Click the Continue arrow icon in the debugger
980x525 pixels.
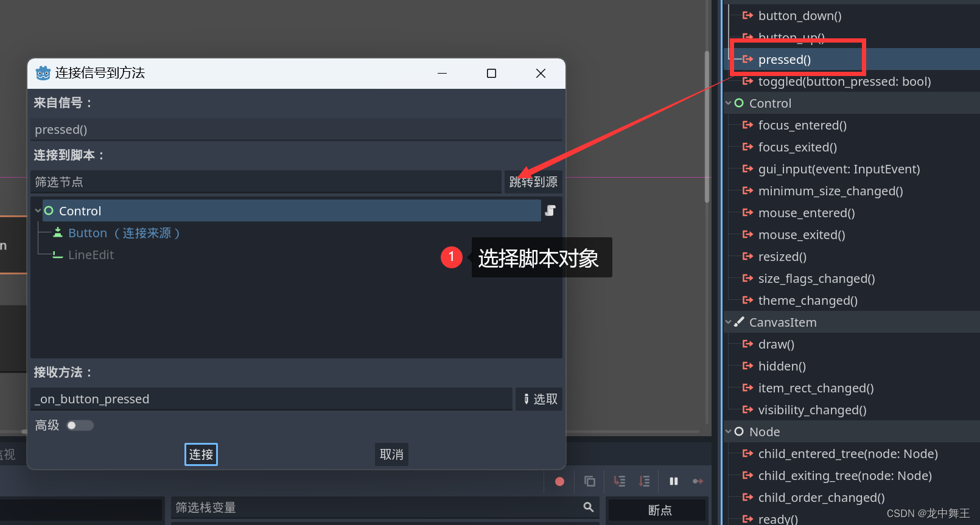[x=698, y=481]
